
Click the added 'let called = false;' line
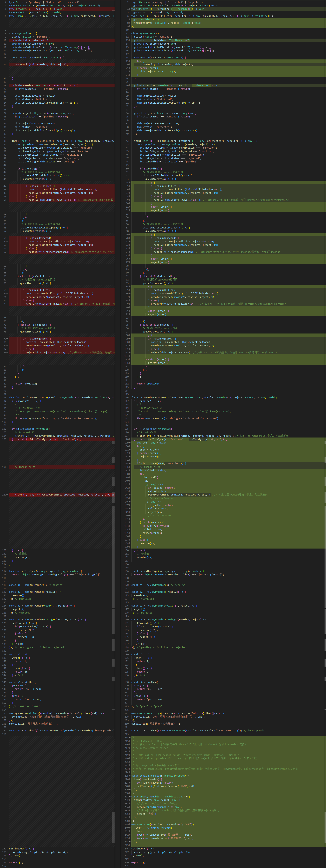(x=152, y=470)
